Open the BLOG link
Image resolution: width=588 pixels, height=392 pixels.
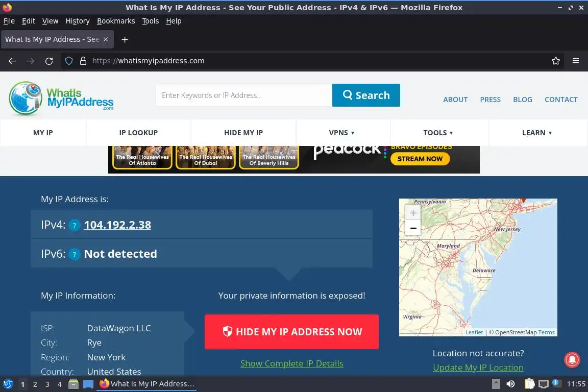522,100
